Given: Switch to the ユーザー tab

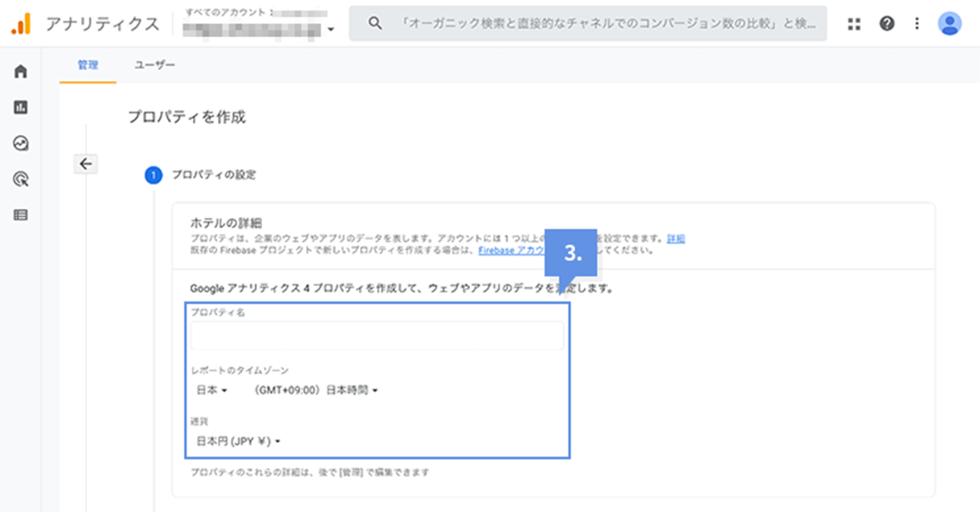Looking at the screenshot, I should 155,64.
